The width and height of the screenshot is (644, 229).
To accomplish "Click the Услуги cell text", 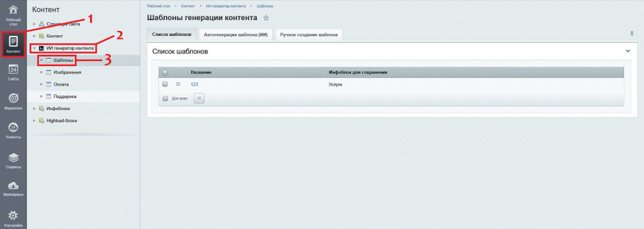I will click(x=336, y=84).
